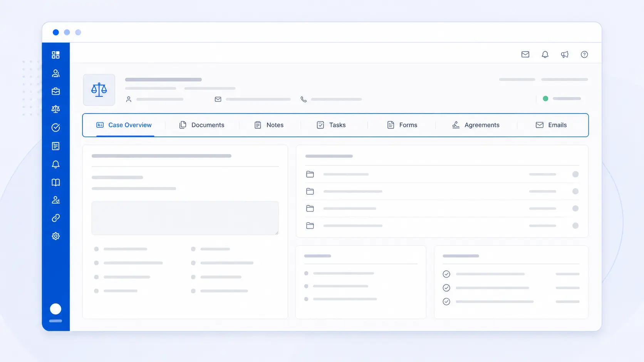
Task: Click the white user avatar in sidebar
Action: coord(55,309)
